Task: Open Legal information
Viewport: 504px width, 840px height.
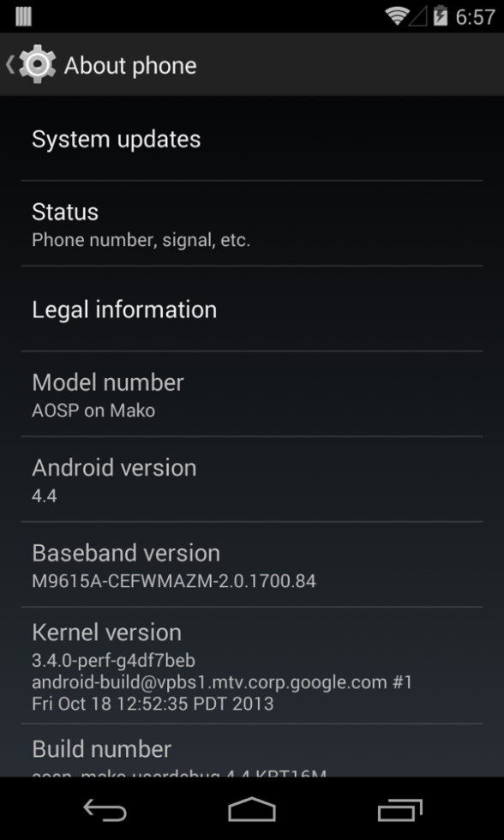Action: coord(252,309)
